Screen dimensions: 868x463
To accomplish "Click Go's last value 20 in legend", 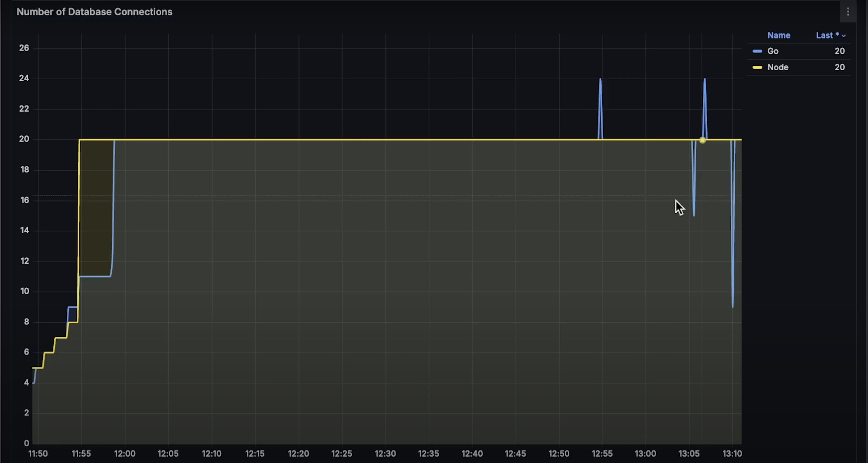I will pos(839,51).
